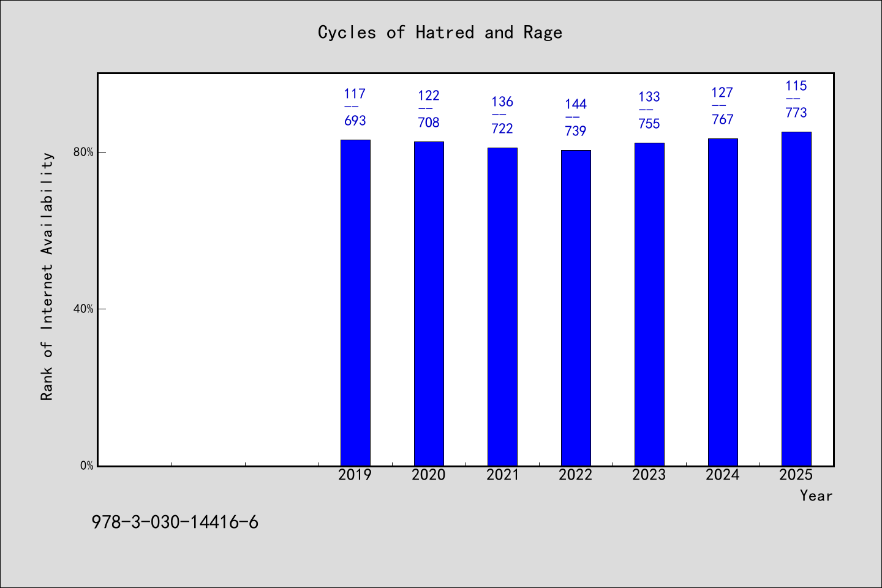The width and height of the screenshot is (882, 588).
Task: Select the 2023 blue bar
Action: point(649,304)
